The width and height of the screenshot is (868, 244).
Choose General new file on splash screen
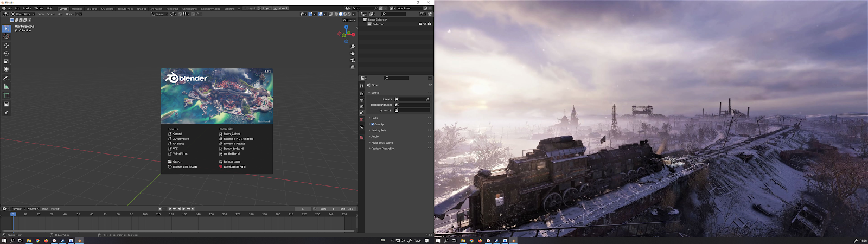tap(175, 133)
